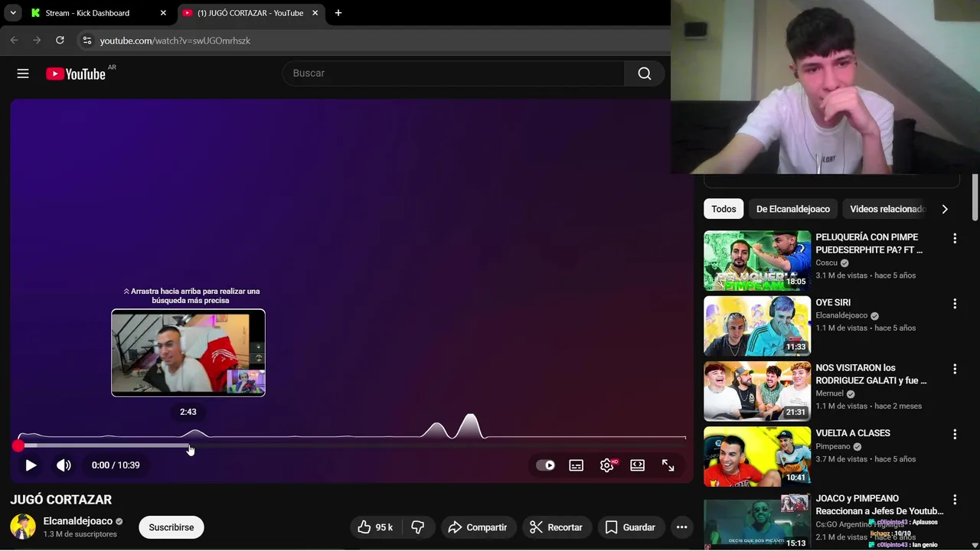This screenshot has height=551, width=980.
Task: Click the Coscu channel name
Action: pyautogui.click(x=827, y=262)
